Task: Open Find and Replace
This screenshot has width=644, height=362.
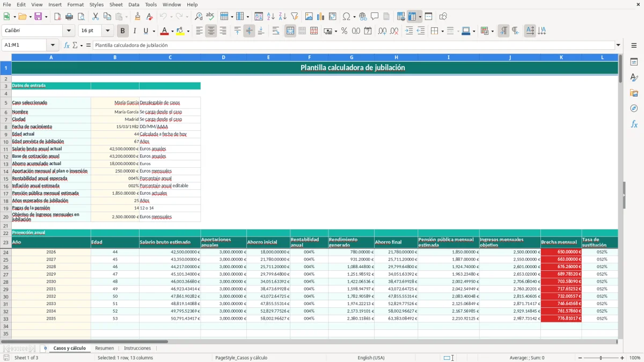Action: (199, 17)
